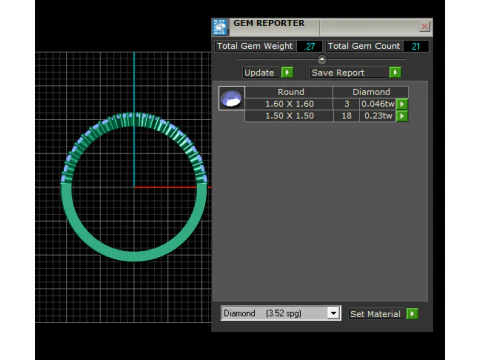Click the Set Material label
The image size is (480, 360).
[x=376, y=314]
